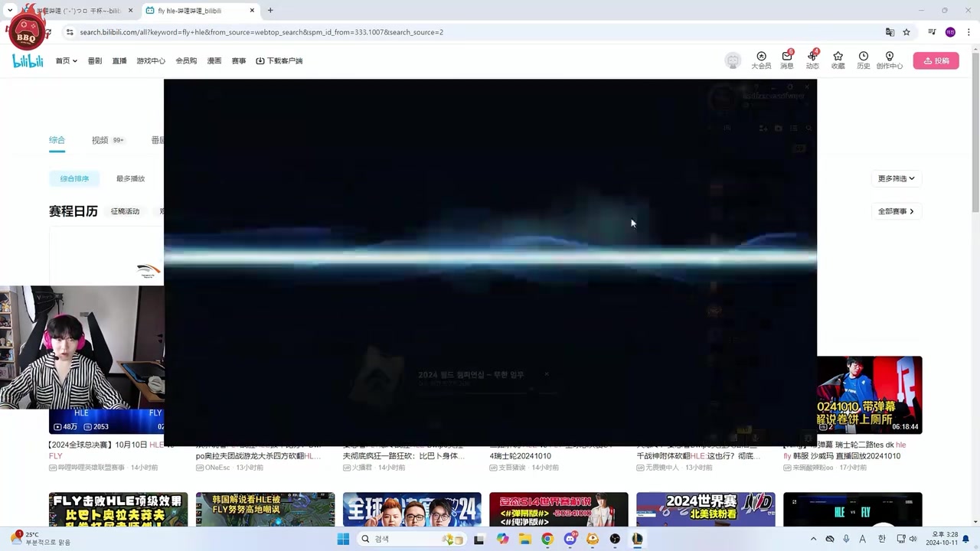Open League of Legends taskbar icon
This screenshot has height=551, width=980.
click(637, 539)
